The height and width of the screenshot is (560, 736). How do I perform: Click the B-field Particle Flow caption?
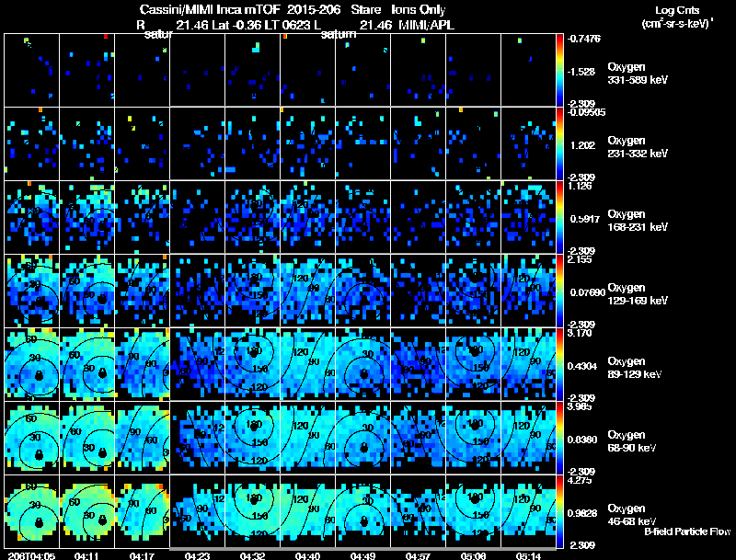[x=686, y=531]
